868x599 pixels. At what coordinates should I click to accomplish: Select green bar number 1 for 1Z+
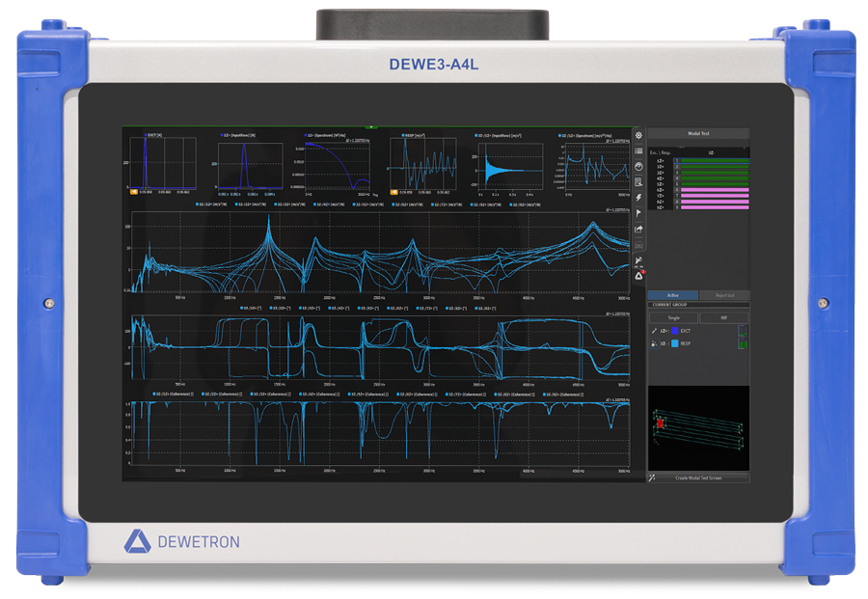714,160
